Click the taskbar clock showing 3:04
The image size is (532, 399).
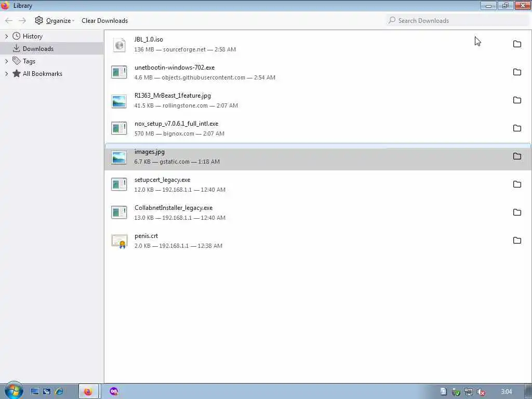(506, 392)
